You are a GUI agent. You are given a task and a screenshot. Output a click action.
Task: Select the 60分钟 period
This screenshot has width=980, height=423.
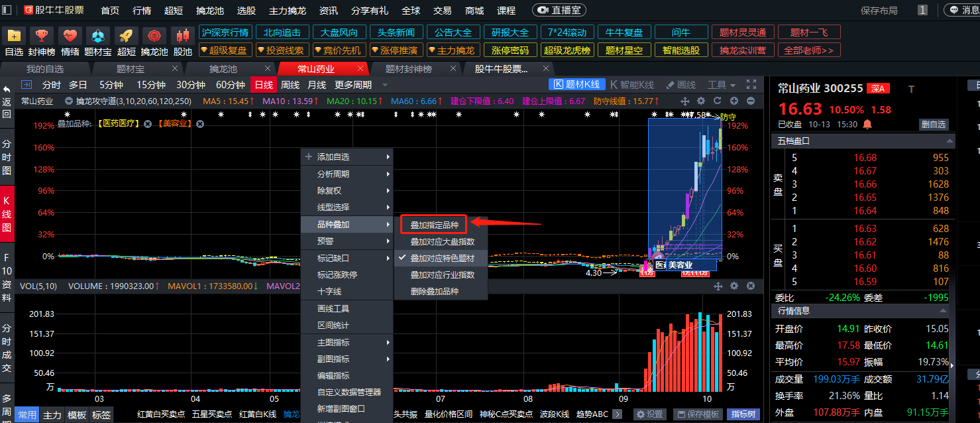coord(230,84)
